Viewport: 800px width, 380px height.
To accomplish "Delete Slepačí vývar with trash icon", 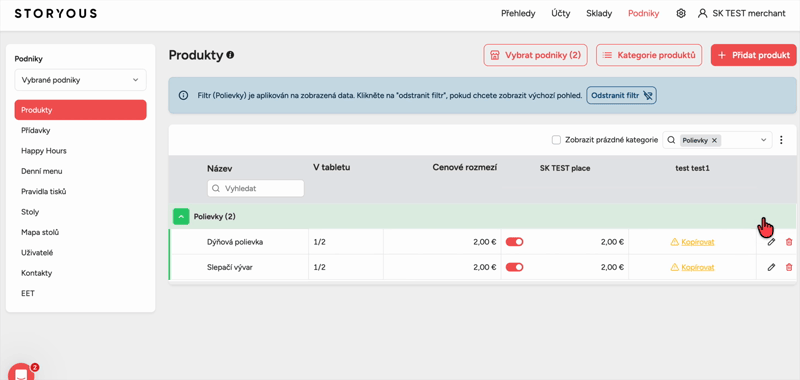I will pos(789,267).
